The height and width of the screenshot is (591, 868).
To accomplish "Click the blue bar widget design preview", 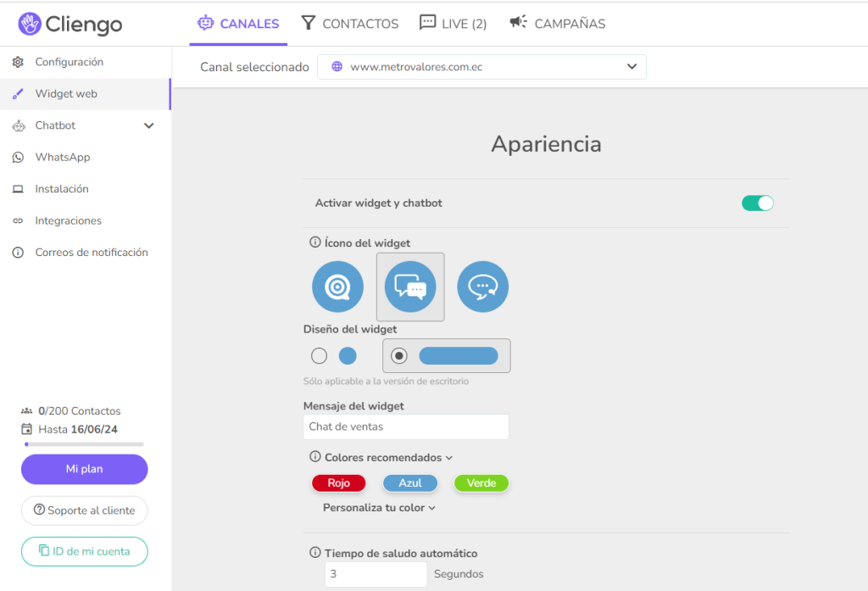I will (x=459, y=355).
